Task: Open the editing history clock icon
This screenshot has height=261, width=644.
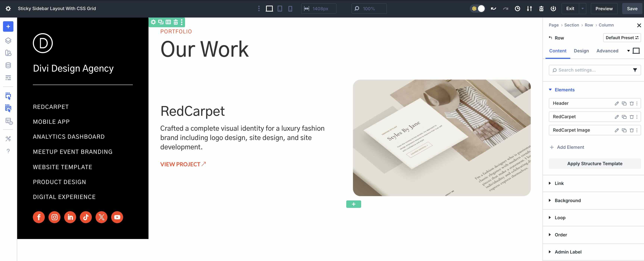Action: point(518,8)
